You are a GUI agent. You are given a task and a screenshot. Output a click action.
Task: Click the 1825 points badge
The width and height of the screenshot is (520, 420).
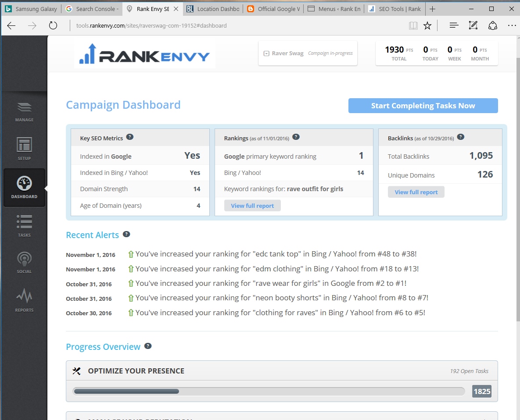481,391
